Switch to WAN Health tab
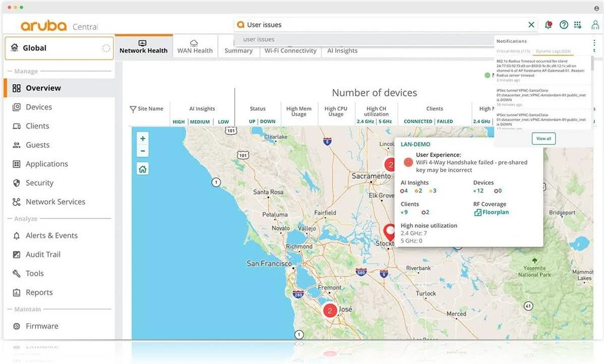The height and width of the screenshot is (364, 604). 195,47
